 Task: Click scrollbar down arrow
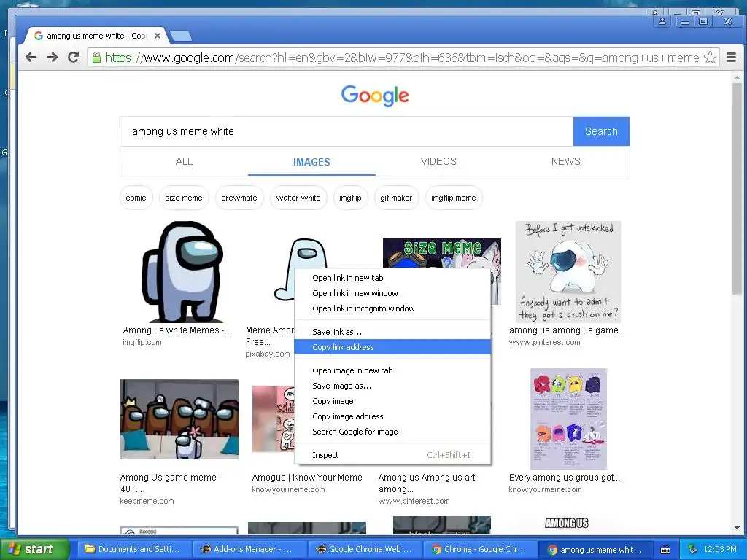tap(737, 528)
